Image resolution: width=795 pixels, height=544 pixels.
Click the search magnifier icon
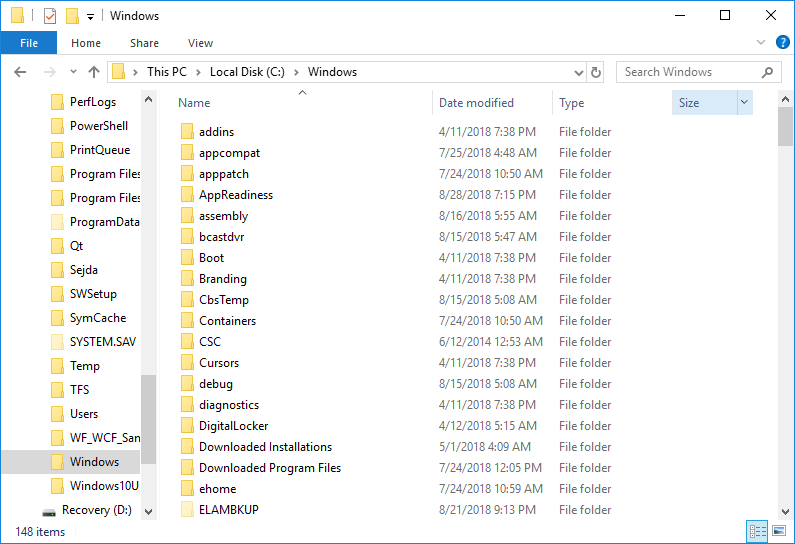[x=768, y=72]
